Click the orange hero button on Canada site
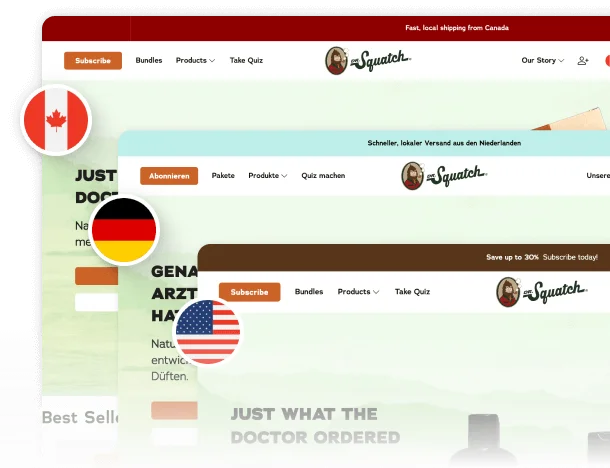 click(96, 276)
